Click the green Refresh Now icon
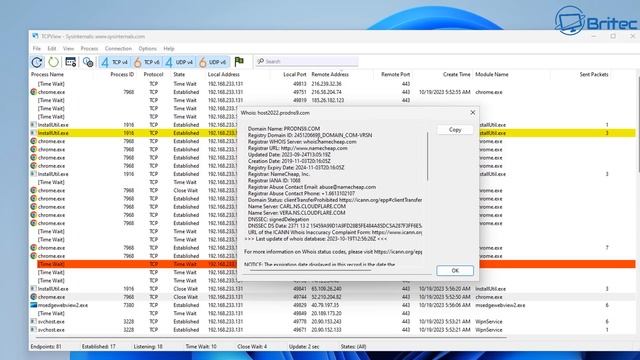The width and height of the screenshot is (640, 360). tap(53, 62)
